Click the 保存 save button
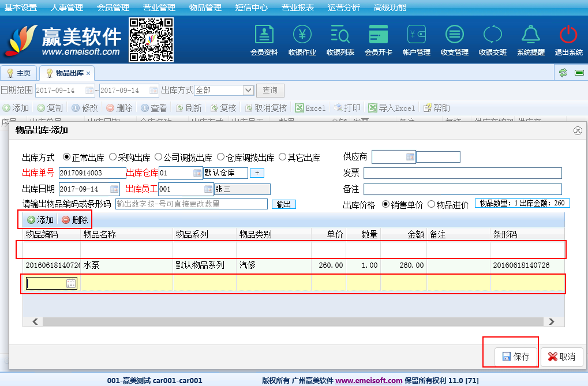This screenshot has height=386, width=588. 516,357
